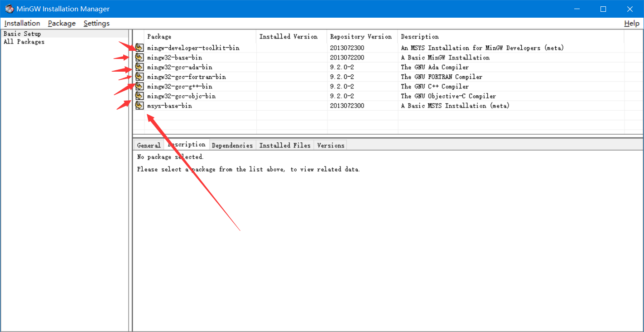Switch to the Installed Files tab
Image resolution: width=644 pixels, height=332 pixels.
coord(285,145)
